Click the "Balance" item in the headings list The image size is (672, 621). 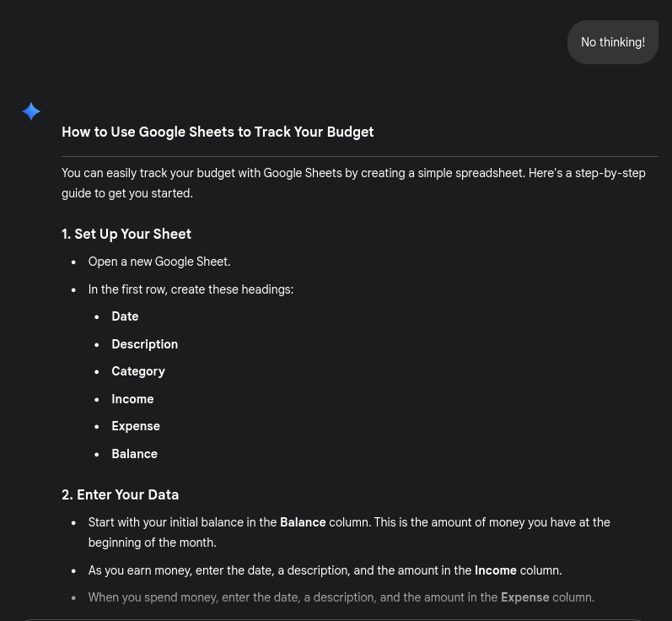pyautogui.click(x=134, y=454)
